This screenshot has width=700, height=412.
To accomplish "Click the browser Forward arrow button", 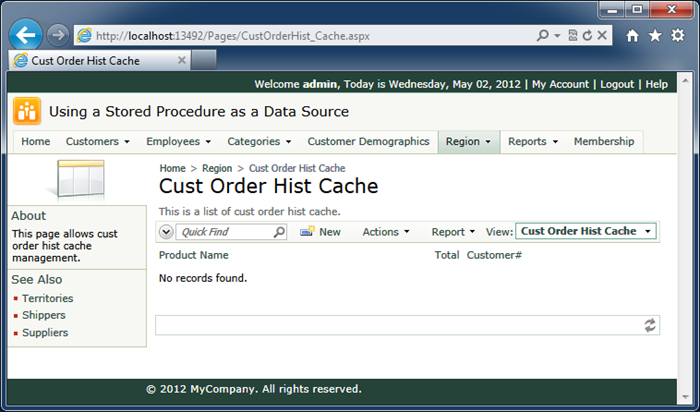I will pyautogui.click(x=58, y=35).
